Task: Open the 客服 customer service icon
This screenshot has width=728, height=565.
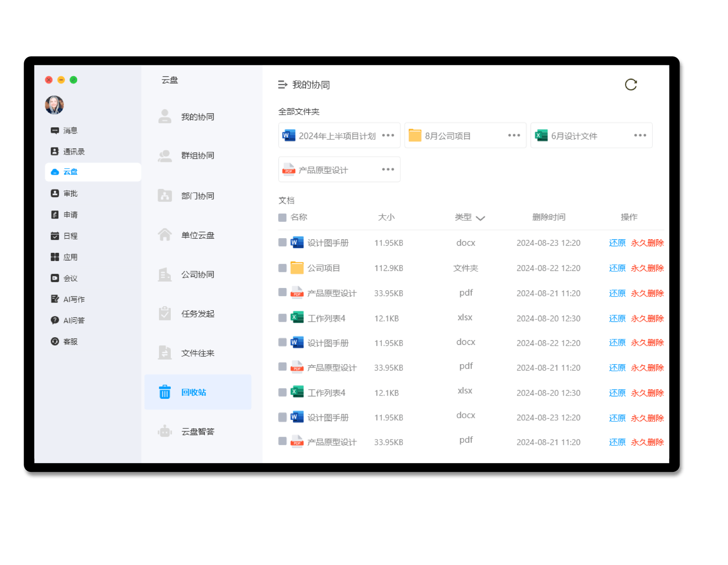Action: coord(55,341)
